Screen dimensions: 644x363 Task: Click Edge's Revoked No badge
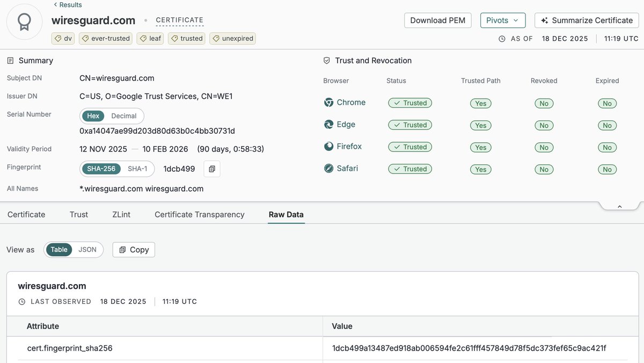544,126
